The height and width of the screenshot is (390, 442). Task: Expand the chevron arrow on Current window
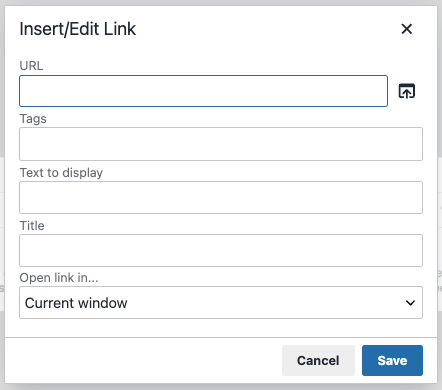click(x=410, y=303)
